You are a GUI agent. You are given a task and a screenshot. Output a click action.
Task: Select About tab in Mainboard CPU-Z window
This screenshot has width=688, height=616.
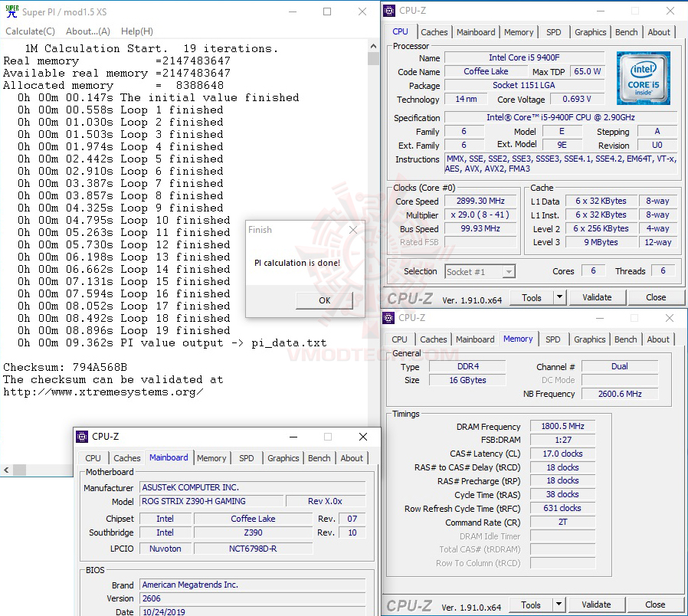pos(352,458)
